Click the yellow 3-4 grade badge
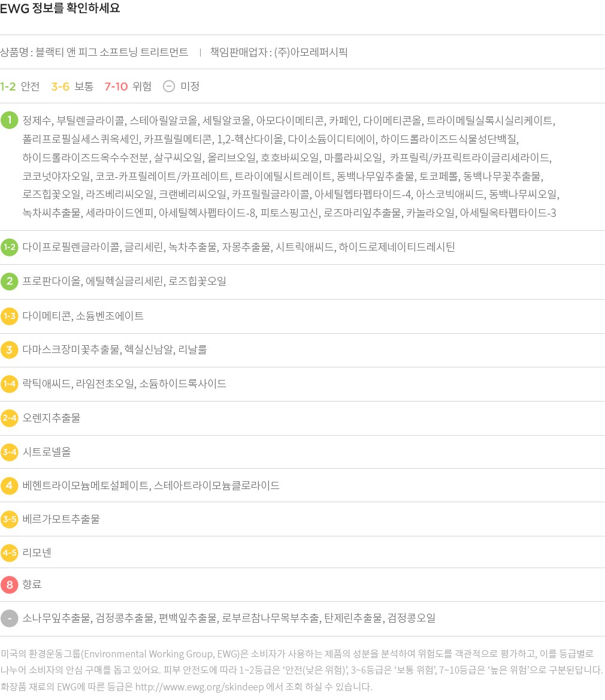The width and height of the screenshot is (605, 700). point(10,452)
